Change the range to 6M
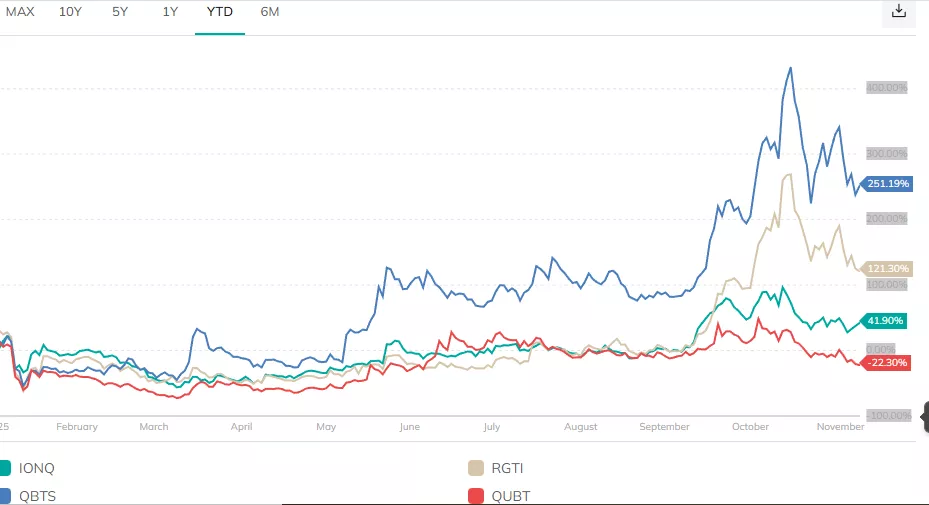This screenshot has width=929, height=505. [270, 12]
